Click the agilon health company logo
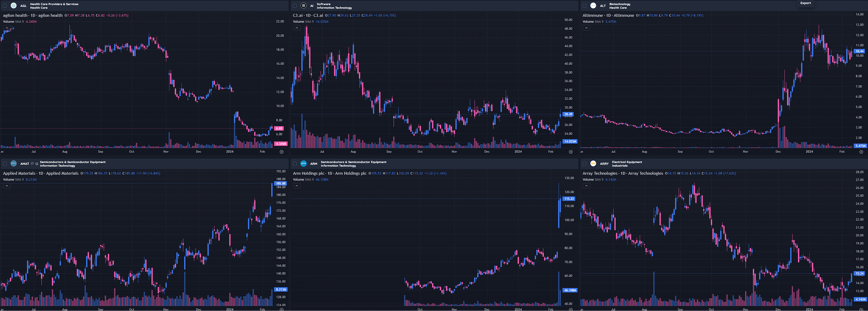Screen dimensions: 868x311 (x=14, y=5)
